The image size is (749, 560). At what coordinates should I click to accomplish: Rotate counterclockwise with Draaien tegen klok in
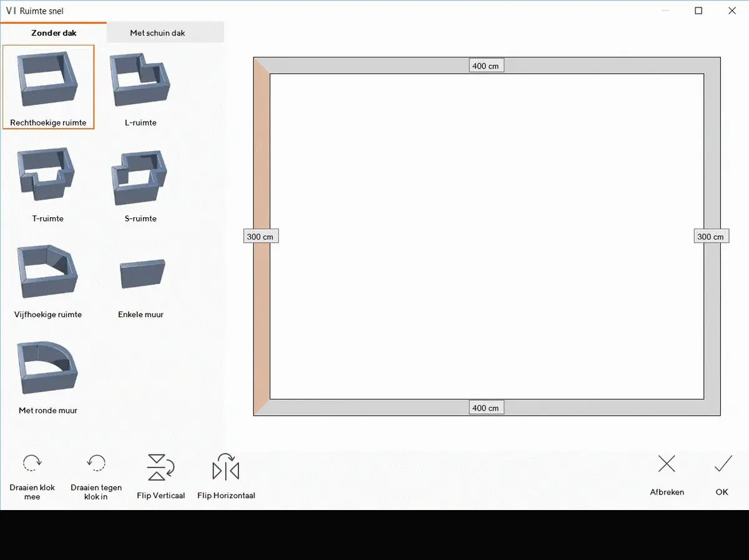(x=96, y=477)
